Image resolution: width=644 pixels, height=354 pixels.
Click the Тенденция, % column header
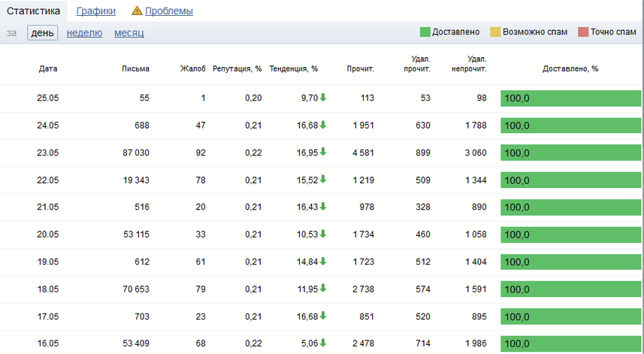[x=294, y=68]
